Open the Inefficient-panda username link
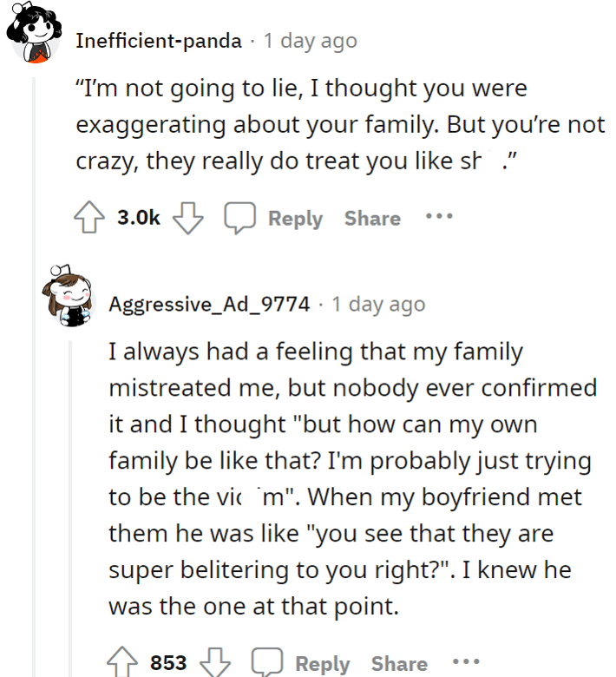 click(159, 41)
